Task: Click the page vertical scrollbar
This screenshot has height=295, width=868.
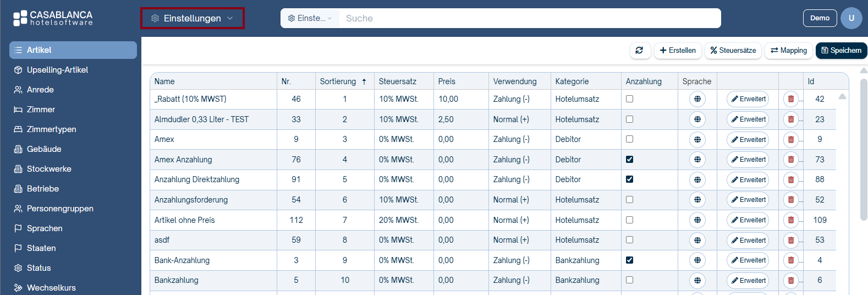Action: [x=864, y=150]
